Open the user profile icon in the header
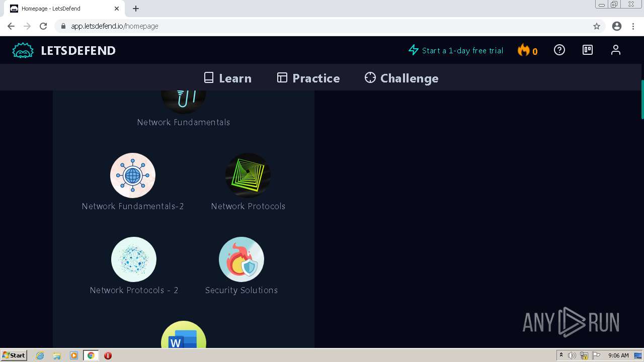Screen dimensions: 644x362 tap(616, 50)
